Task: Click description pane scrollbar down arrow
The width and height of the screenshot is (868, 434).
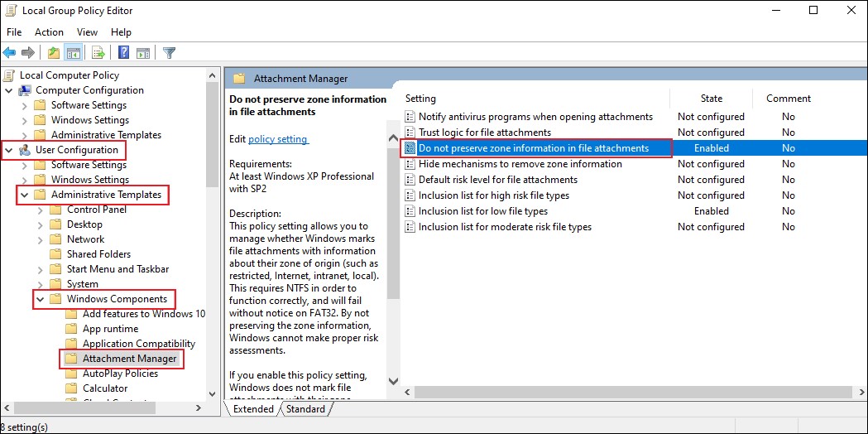Action: 393,381
